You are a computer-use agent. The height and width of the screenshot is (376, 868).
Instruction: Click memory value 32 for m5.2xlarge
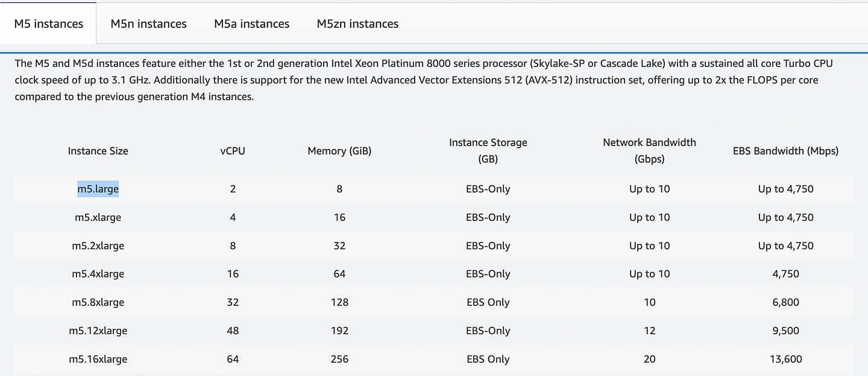coord(339,246)
